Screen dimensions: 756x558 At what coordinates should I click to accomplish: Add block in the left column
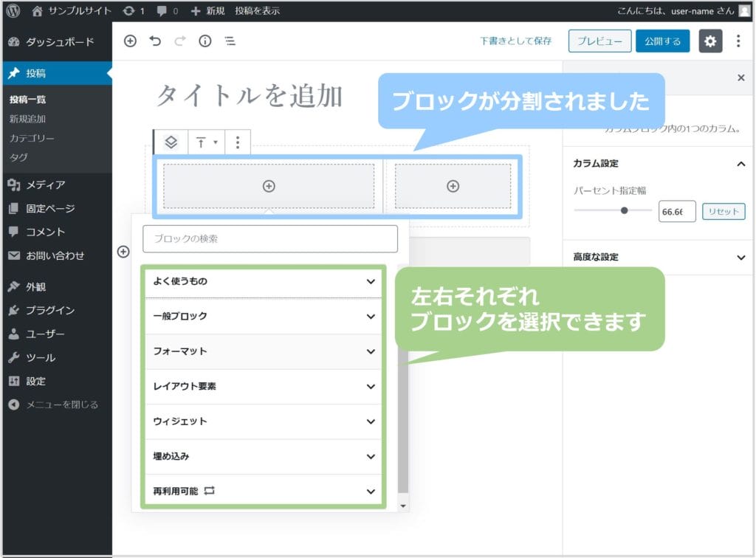click(269, 187)
